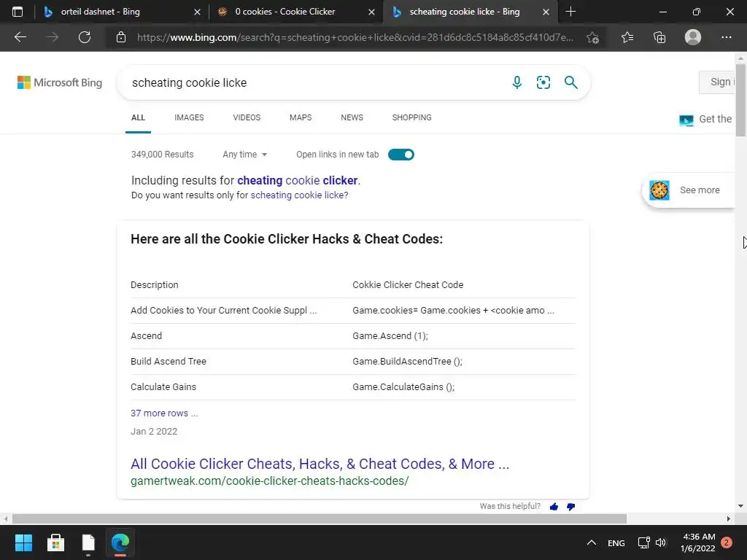
Task: Search only for scheating cookie licke
Action: click(297, 195)
